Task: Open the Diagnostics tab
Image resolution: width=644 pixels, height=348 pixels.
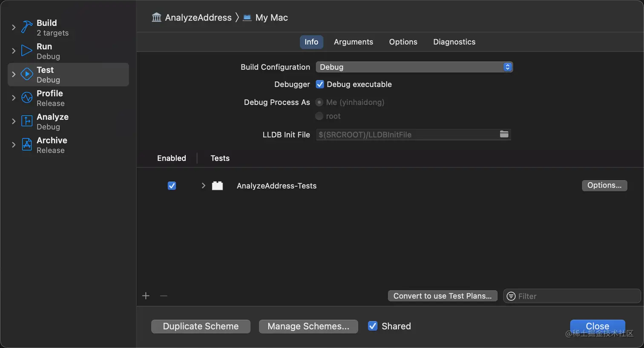Action: (454, 42)
